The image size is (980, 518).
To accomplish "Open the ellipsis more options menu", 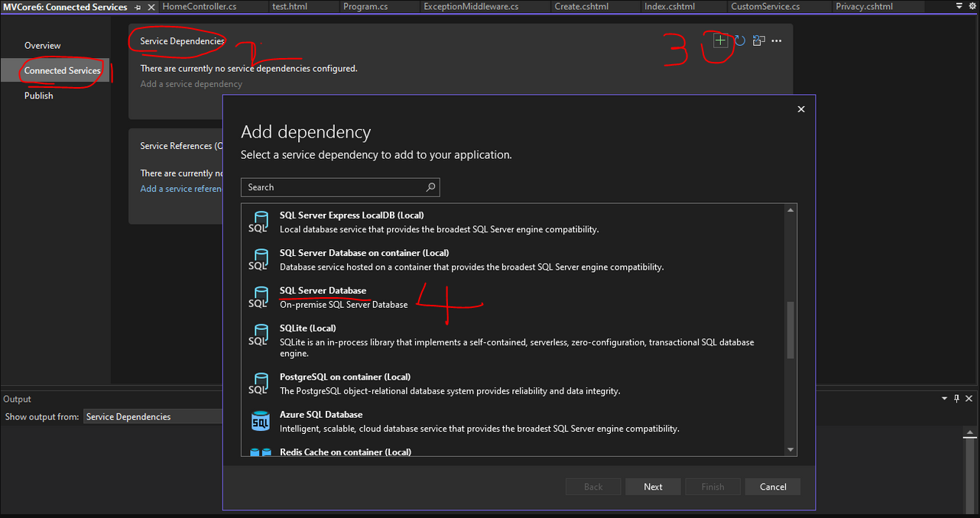I will [777, 40].
